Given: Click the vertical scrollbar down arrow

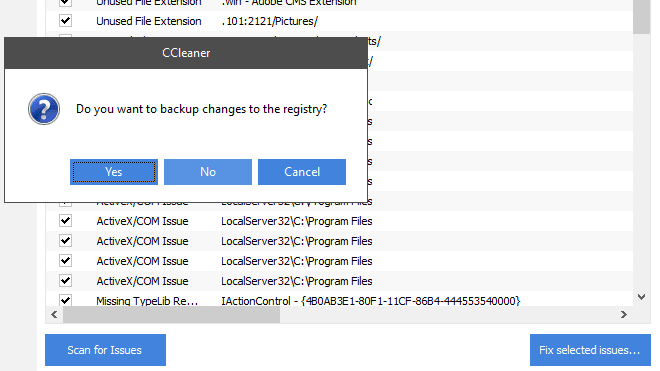Looking at the screenshot, I should click(x=641, y=297).
